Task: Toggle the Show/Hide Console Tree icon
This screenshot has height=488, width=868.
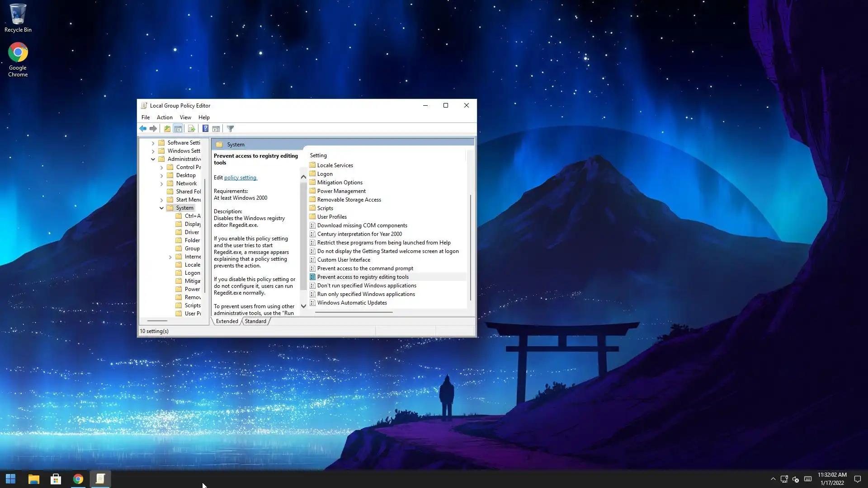Action: click(x=178, y=129)
